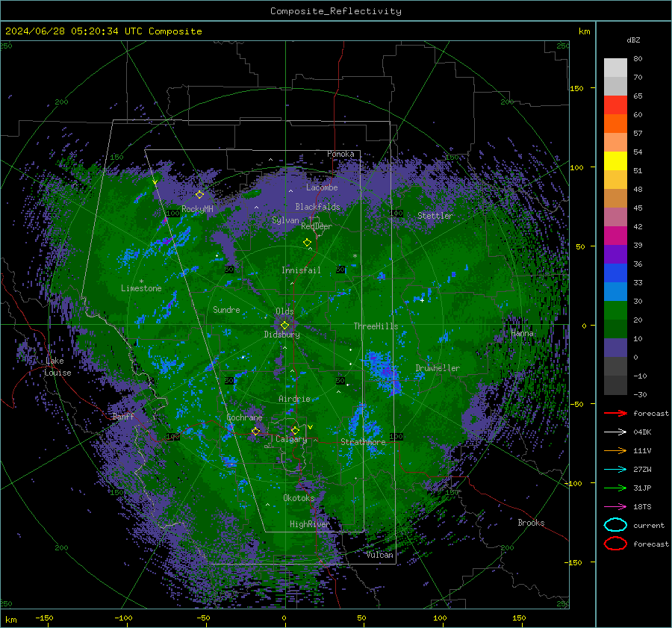Screen dimensions: 672x628
Task: Click the Banff label
Action: point(123,416)
